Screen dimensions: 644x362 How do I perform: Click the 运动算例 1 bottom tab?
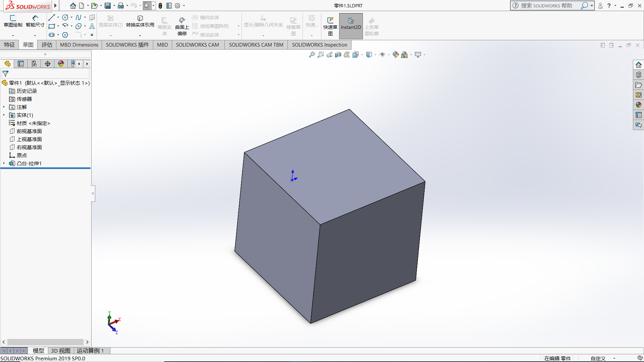(x=90, y=351)
